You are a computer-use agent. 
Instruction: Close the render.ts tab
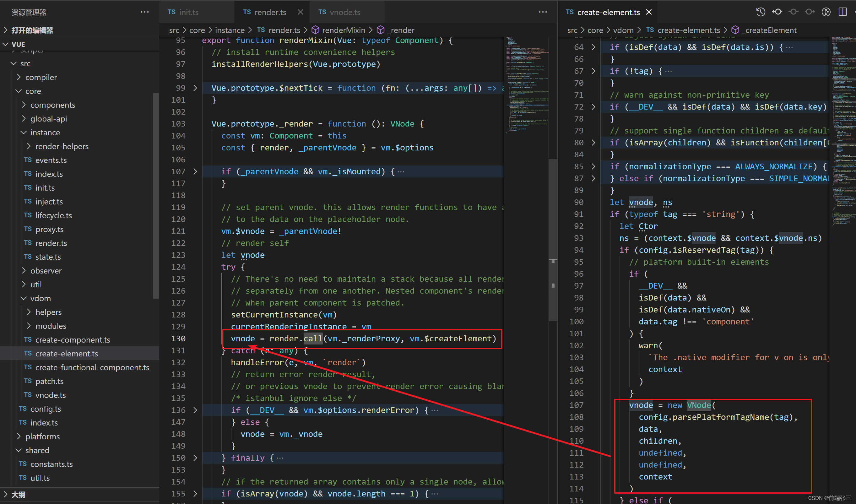(x=300, y=12)
